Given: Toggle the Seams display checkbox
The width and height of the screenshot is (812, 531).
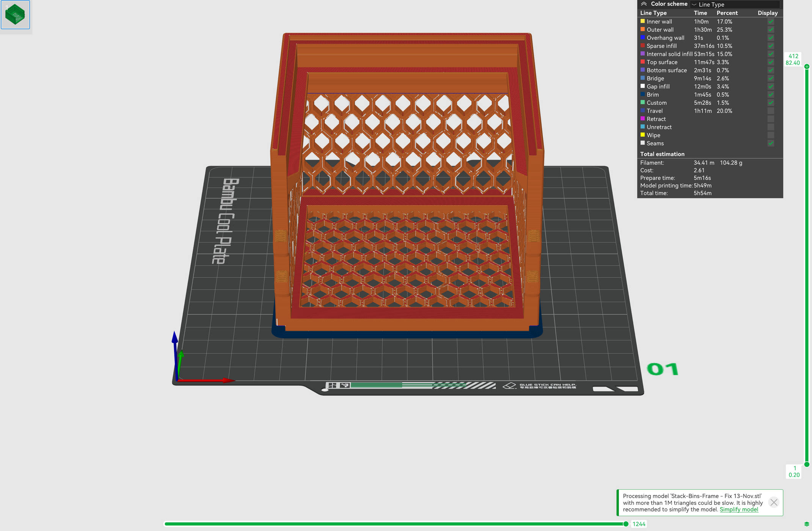Looking at the screenshot, I should tap(771, 143).
